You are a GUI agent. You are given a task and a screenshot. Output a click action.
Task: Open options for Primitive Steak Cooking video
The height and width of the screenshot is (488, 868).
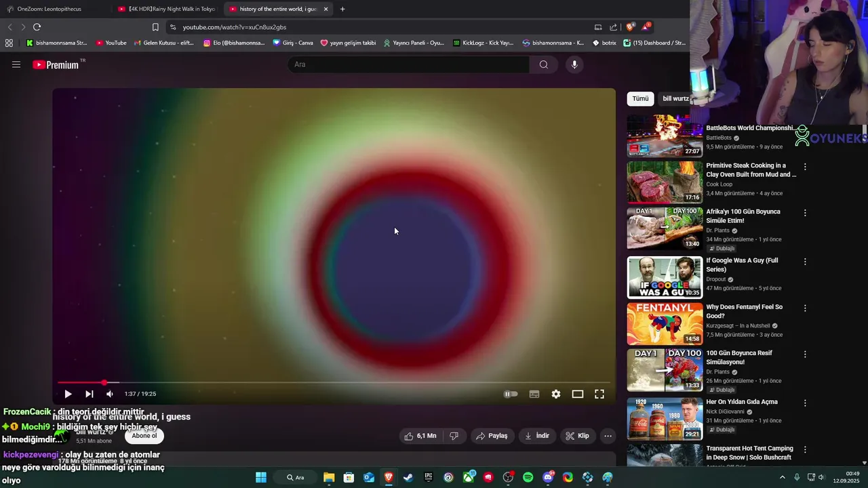[805, 166]
